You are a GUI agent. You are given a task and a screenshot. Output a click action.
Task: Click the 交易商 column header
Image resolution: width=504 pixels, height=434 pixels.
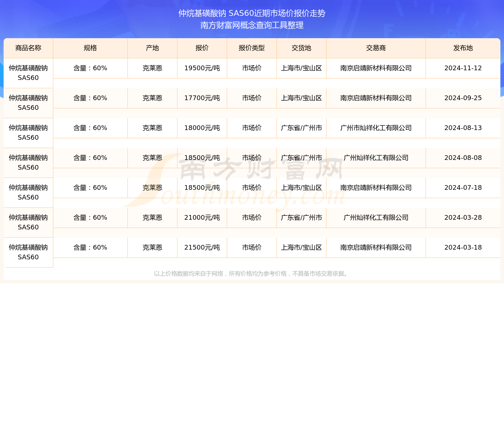376,48
